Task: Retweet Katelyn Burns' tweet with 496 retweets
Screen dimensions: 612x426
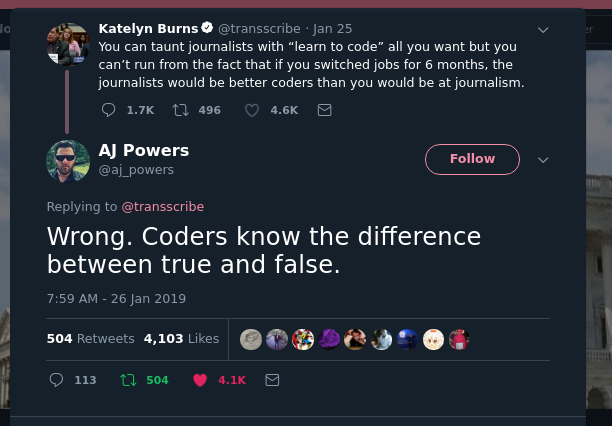Action: click(x=181, y=110)
